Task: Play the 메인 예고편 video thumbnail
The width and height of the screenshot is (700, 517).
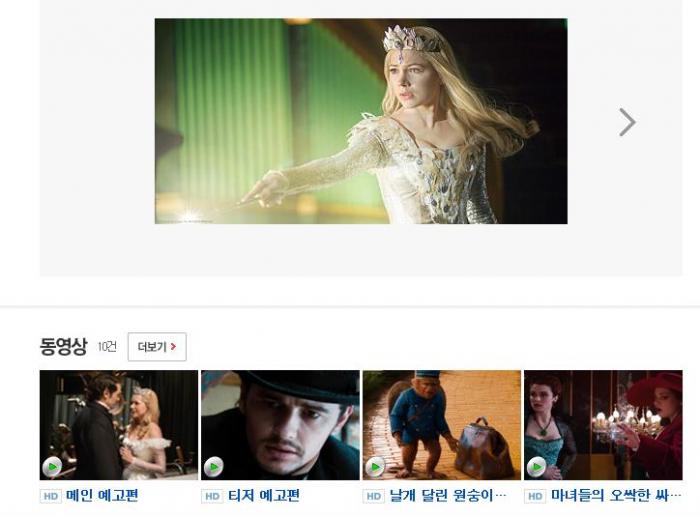Action: coord(119,425)
